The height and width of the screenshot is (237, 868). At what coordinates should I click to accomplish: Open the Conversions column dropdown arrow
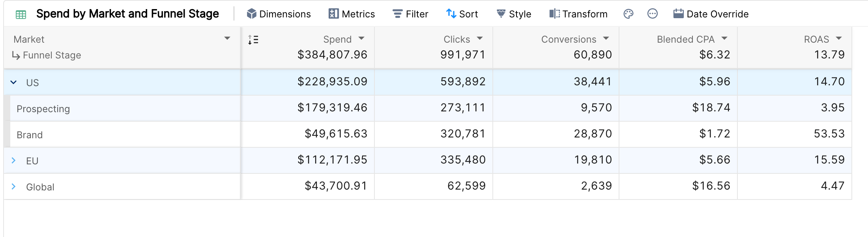[x=606, y=38]
